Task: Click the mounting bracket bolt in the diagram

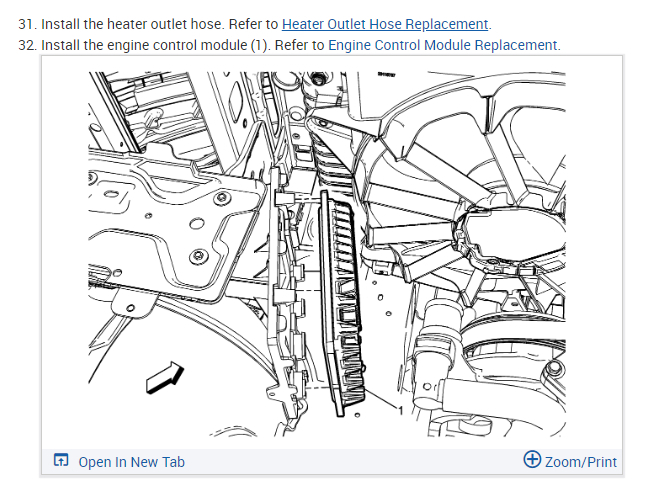Action: pyautogui.click(x=199, y=255)
